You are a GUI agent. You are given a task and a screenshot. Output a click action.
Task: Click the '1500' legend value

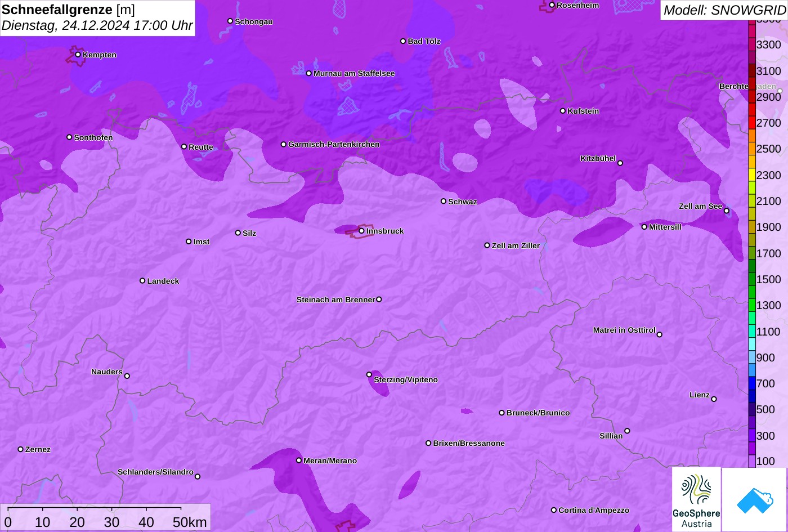[x=769, y=279]
